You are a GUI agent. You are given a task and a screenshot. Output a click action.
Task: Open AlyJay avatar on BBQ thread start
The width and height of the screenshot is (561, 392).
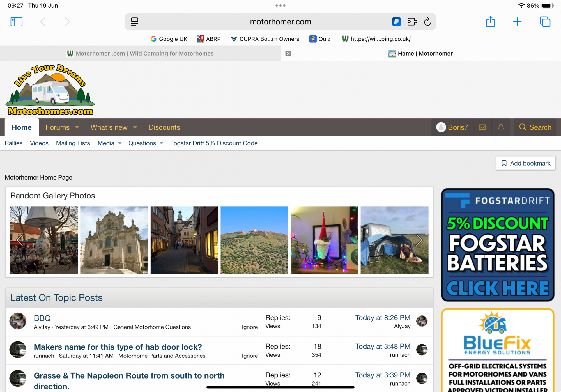point(18,321)
